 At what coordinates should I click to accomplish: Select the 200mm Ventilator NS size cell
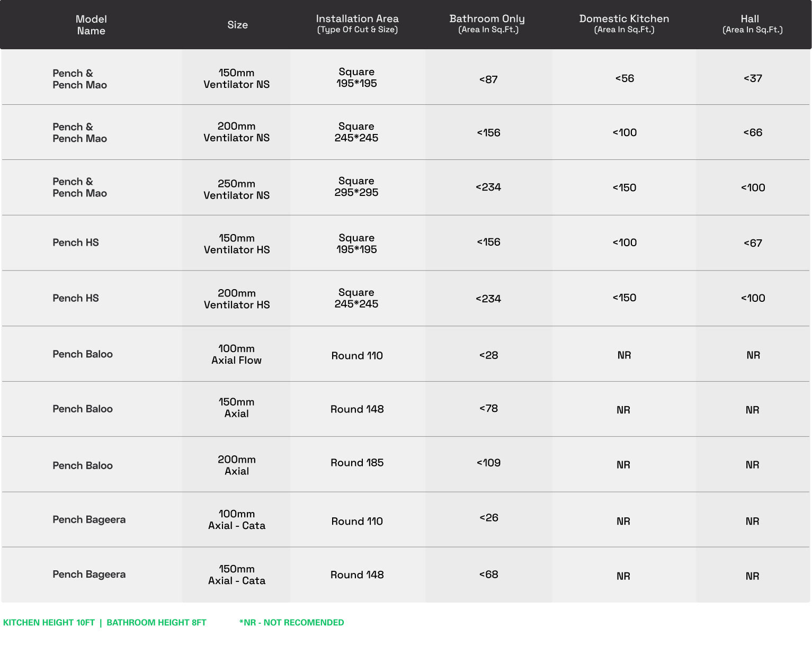point(236,132)
